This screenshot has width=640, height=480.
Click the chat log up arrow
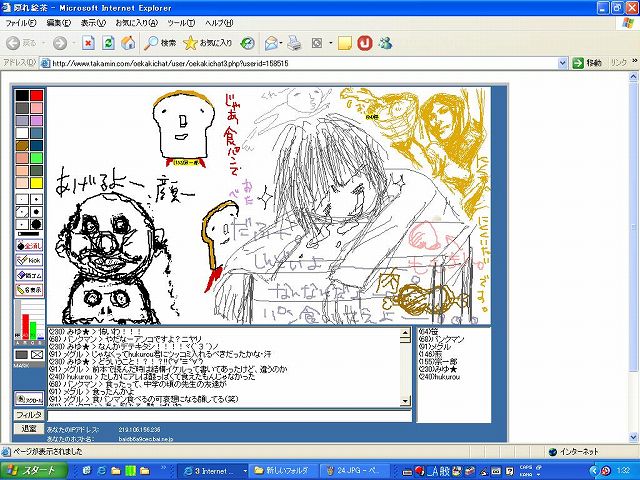pyautogui.click(x=405, y=333)
